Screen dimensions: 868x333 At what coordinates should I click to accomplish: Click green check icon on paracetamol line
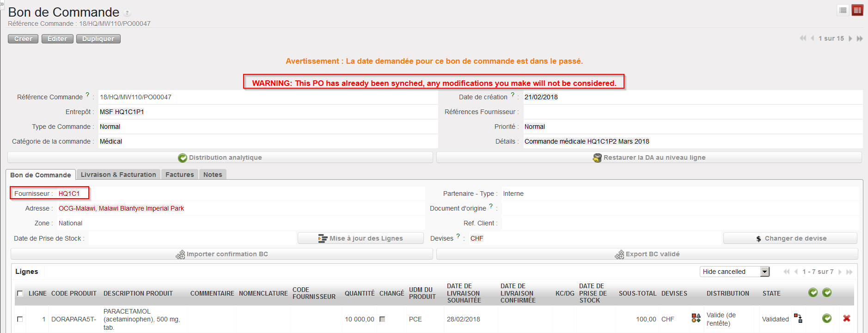point(827,318)
